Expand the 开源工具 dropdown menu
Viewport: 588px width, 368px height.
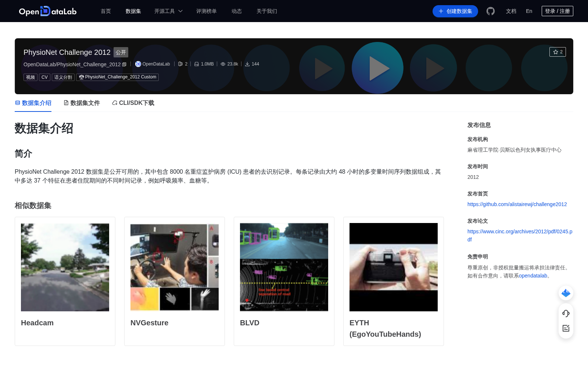pos(168,11)
